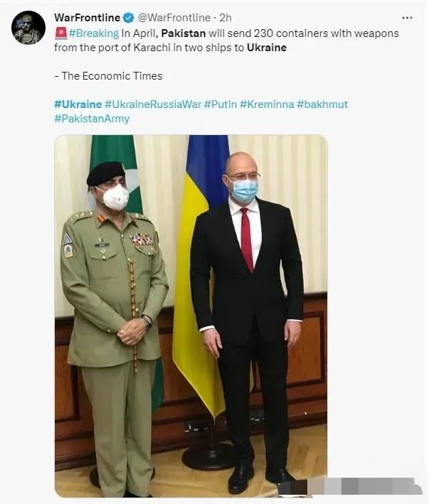Click the @WarFrontline handle
Image resolution: width=429 pixels, height=504 pixels.
pyautogui.click(x=174, y=18)
